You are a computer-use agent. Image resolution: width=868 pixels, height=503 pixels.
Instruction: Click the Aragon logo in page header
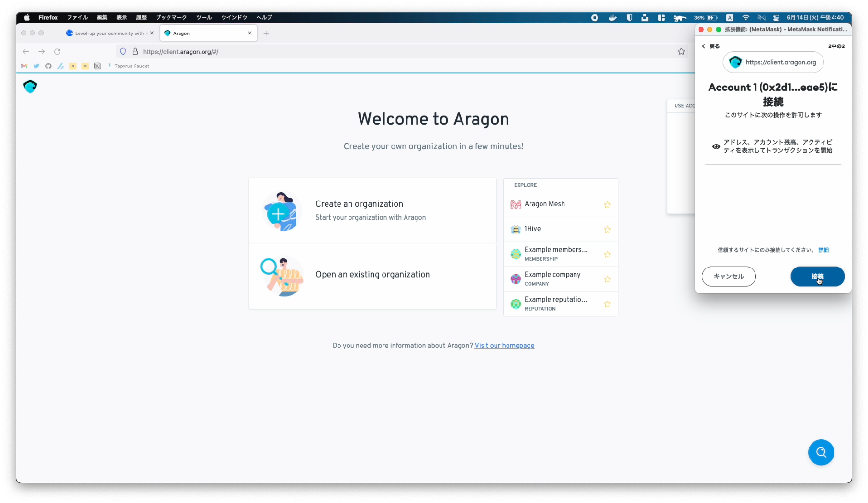pos(30,87)
